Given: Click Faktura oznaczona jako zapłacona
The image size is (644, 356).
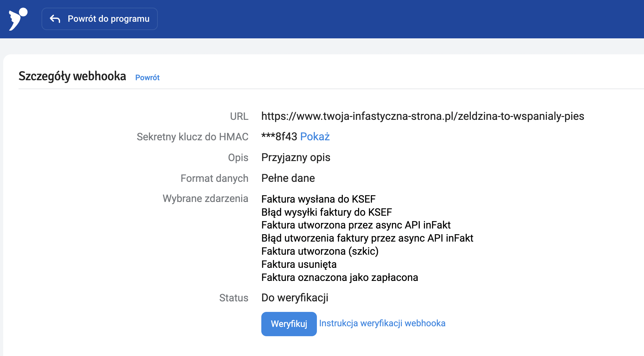Looking at the screenshot, I should pyautogui.click(x=340, y=277).
